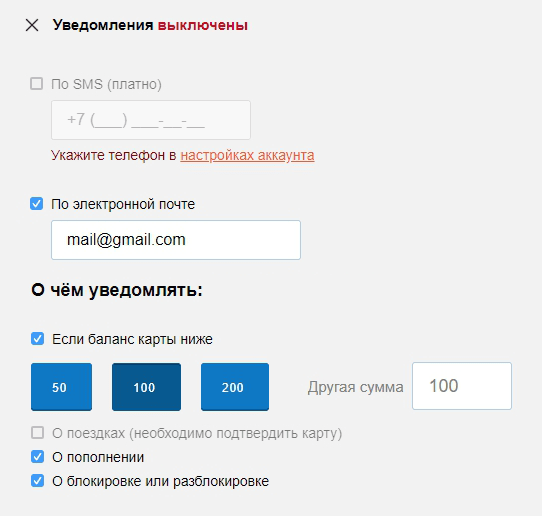Click the 'По электронной почте' label text
This screenshot has height=516, width=542.
coord(123,204)
